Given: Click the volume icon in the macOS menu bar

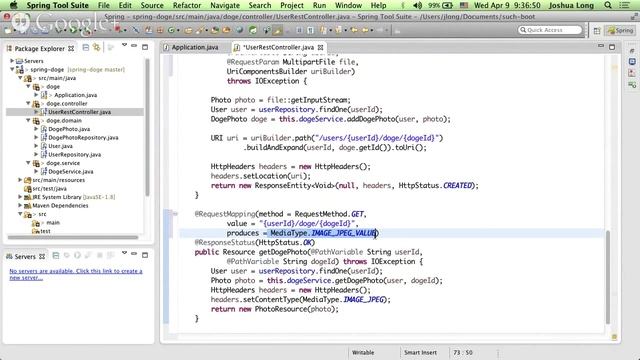Looking at the screenshot, I should (417, 5).
